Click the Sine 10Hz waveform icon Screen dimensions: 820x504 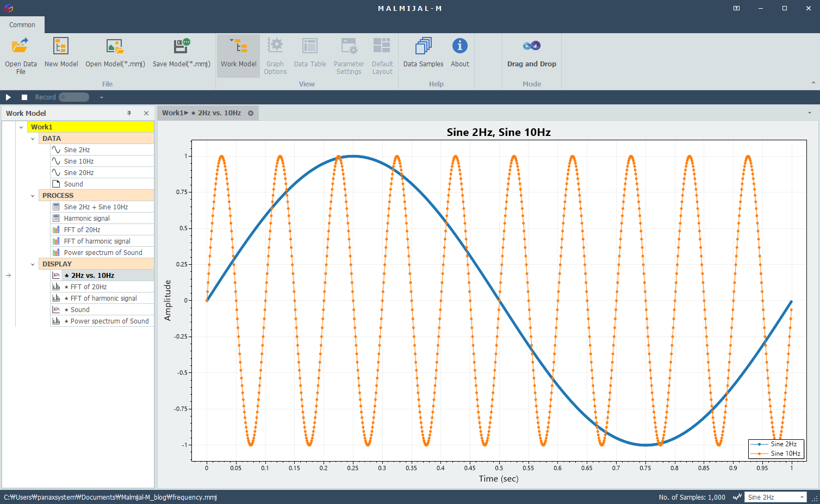(x=56, y=161)
